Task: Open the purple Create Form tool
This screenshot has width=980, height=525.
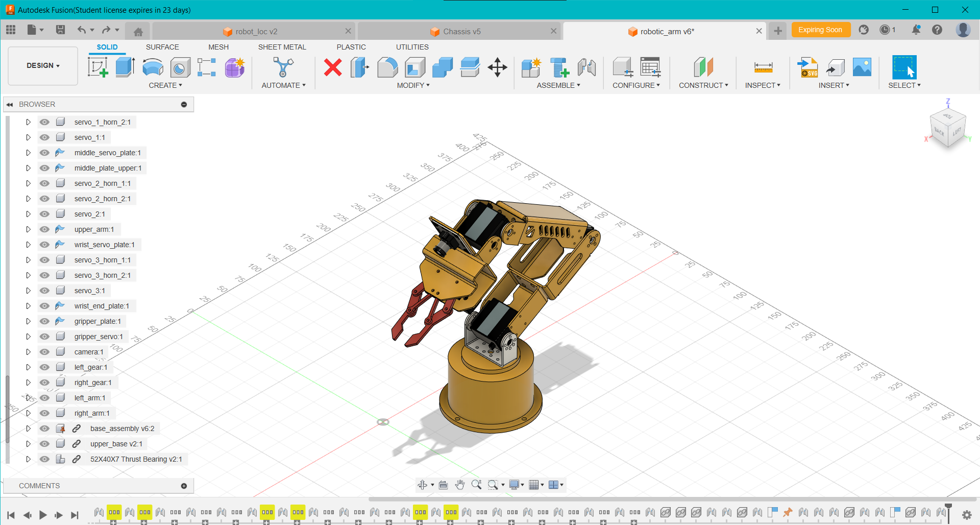Action: click(x=234, y=67)
